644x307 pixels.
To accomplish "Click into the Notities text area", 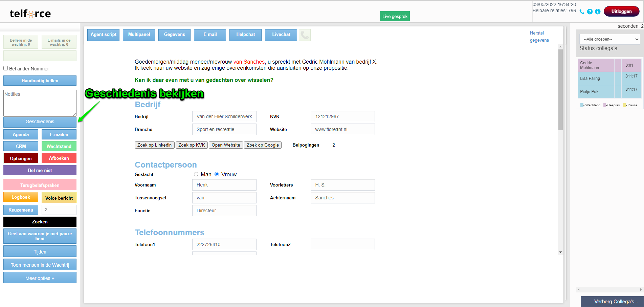I will (40, 103).
